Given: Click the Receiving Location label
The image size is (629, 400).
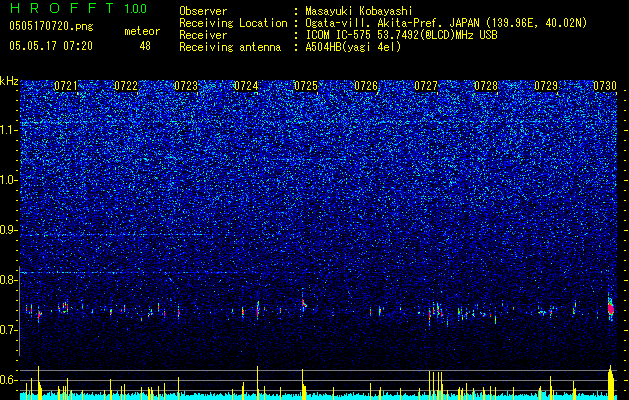Looking at the screenshot, I should 233,23.
